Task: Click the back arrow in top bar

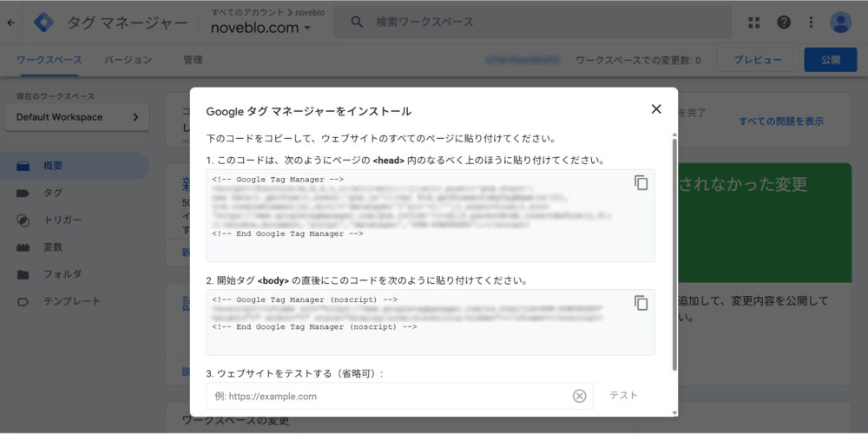Action: 10,23
